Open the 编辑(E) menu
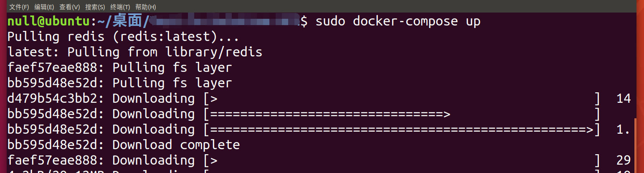 pyautogui.click(x=44, y=7)
